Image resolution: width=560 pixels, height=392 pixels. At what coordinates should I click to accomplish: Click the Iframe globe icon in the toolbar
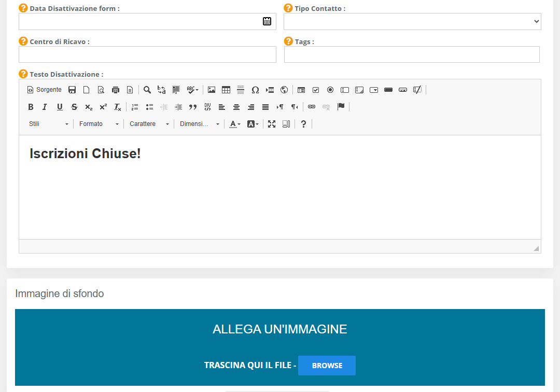tap(284, 89)
